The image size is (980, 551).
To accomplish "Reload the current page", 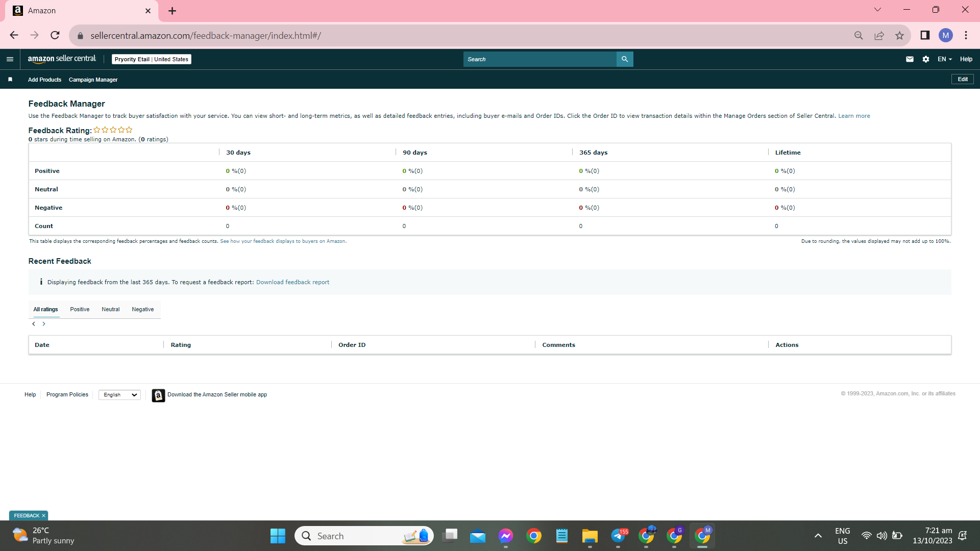I will coord(55,35).
